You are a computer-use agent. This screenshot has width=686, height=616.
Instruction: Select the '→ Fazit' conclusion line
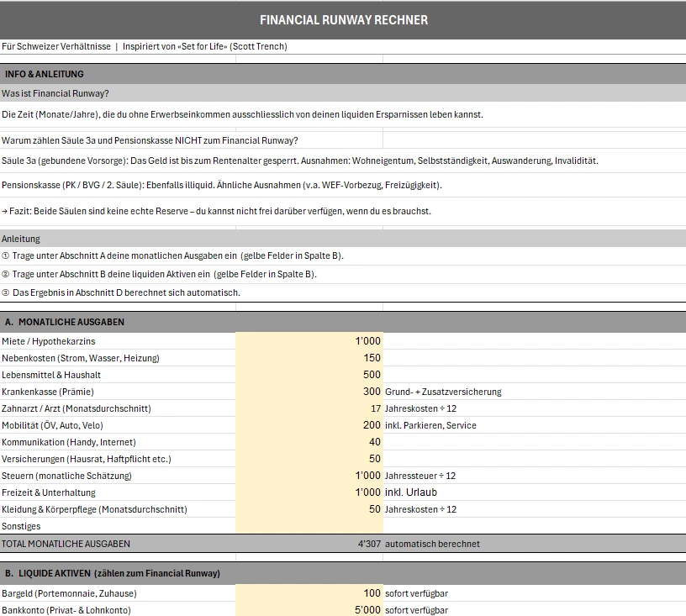tap(216, 211)
